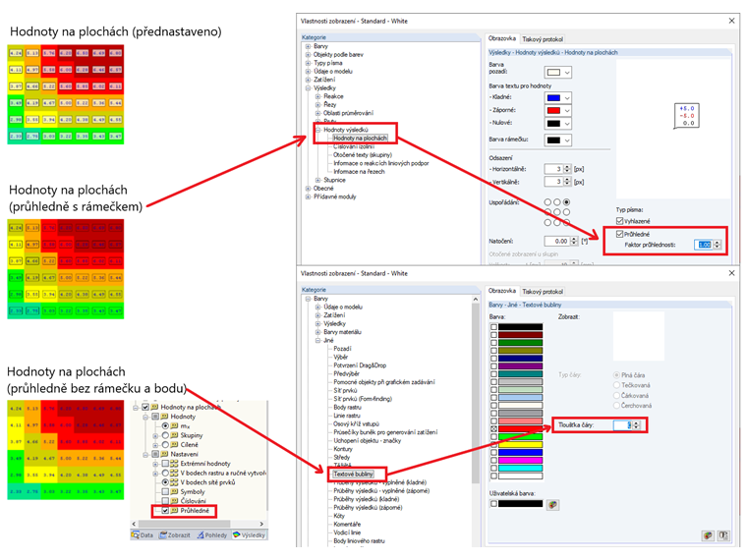This screenshot has height=560, width=747.
Task: Expand the Reakce node in upper tree
Action: coord(317,96)
